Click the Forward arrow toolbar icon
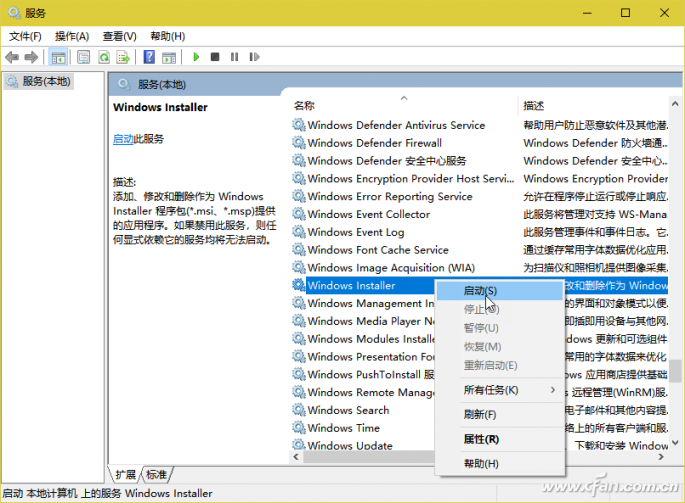This screenshot has height=503, width=685. [31, 57]
